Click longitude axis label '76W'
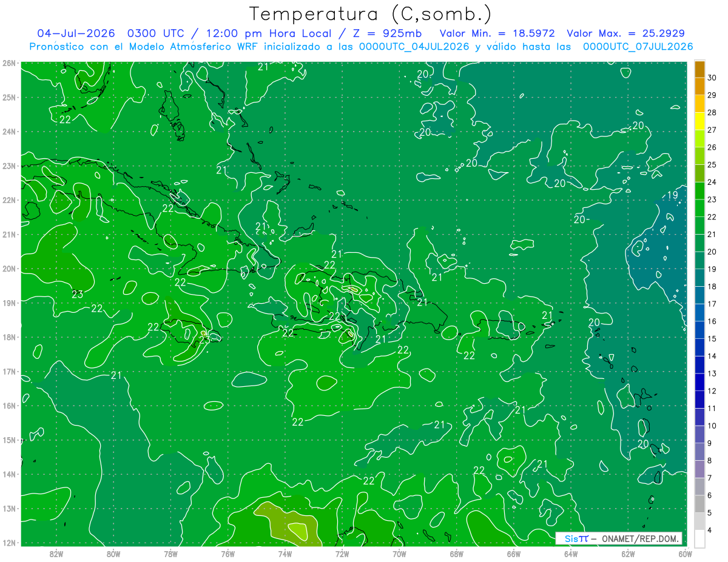 point(228,554)
